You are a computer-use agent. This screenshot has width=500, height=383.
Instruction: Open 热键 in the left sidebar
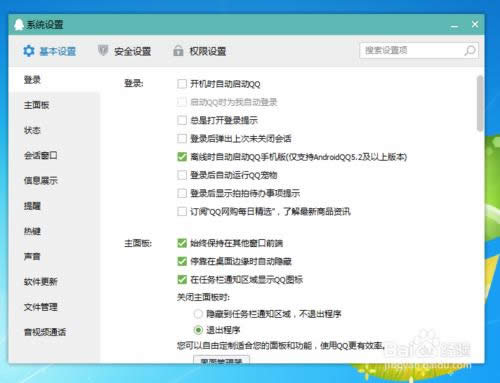[32, 231]
